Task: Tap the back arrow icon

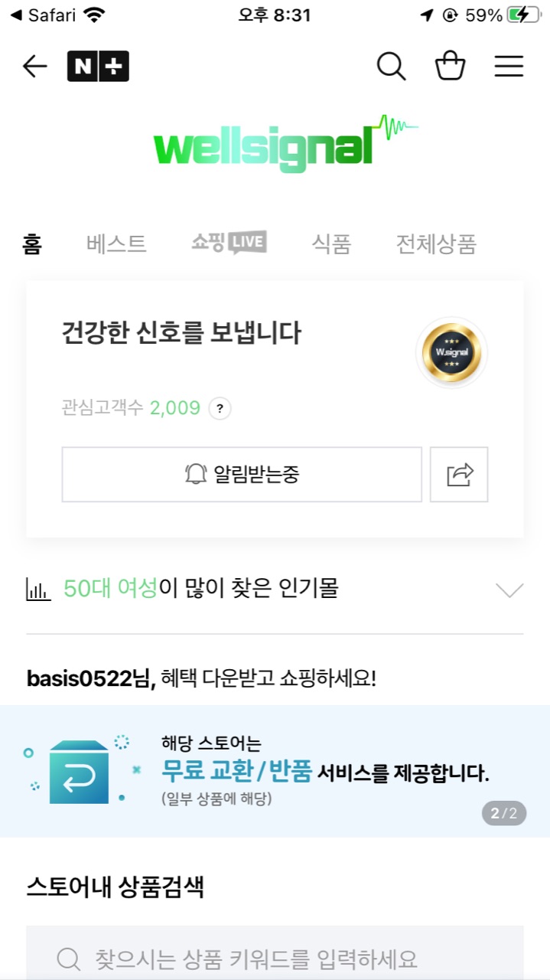Action: 35,67
